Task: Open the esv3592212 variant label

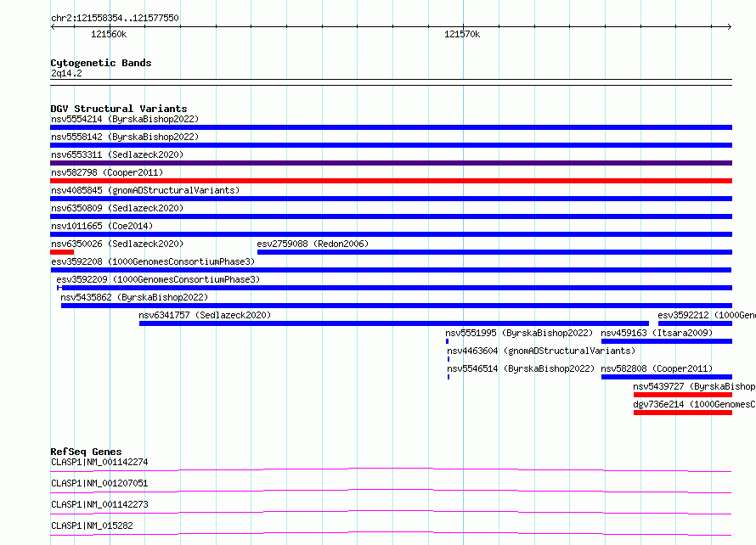Action: 707,315
